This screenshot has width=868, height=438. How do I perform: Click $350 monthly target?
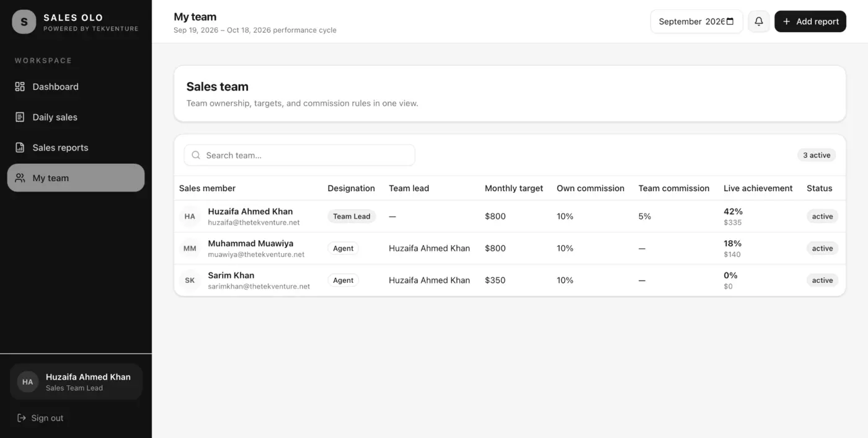(x=495, y=280)
